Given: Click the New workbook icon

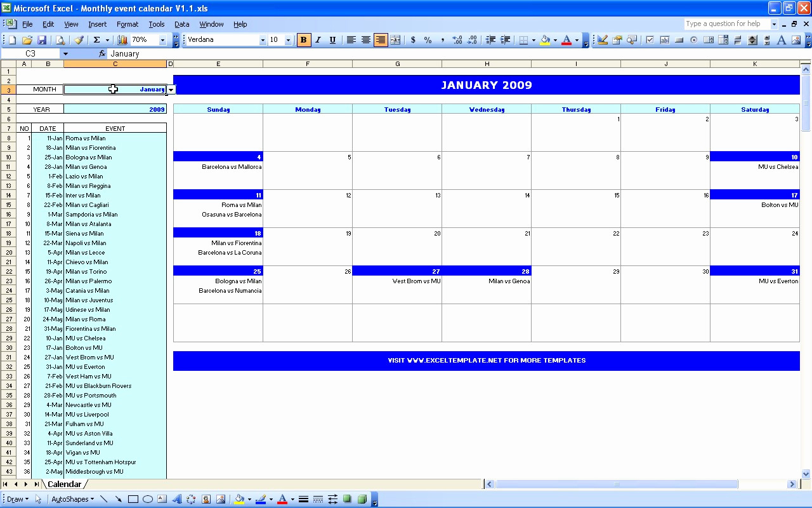Looking at the screenshot, I should click(12, 40).
